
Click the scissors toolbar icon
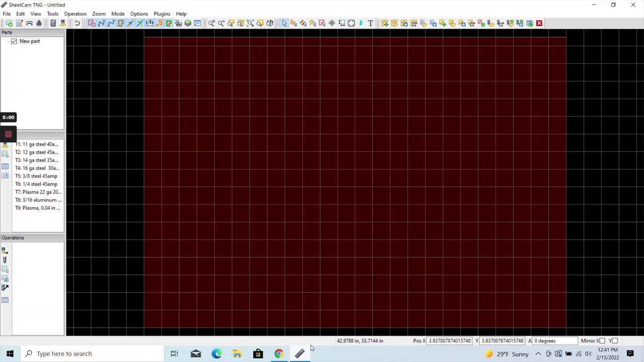tap(178, 23)
